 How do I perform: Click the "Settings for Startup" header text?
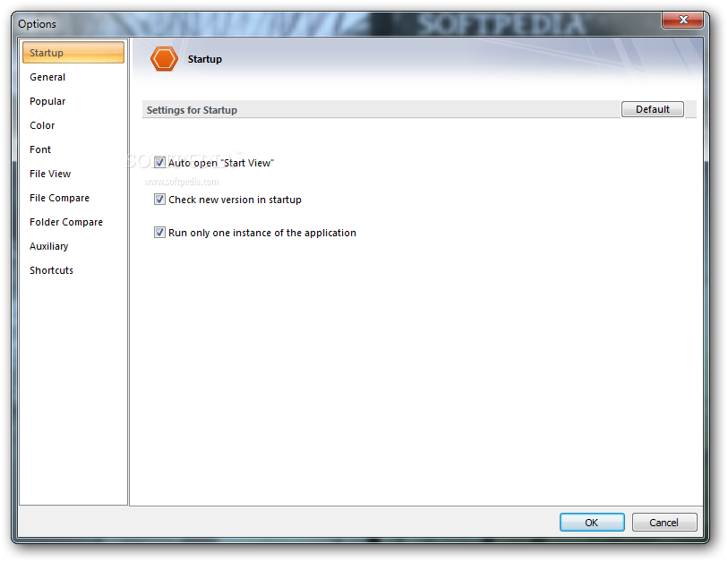pyautogui.click(x=192, y=110)
